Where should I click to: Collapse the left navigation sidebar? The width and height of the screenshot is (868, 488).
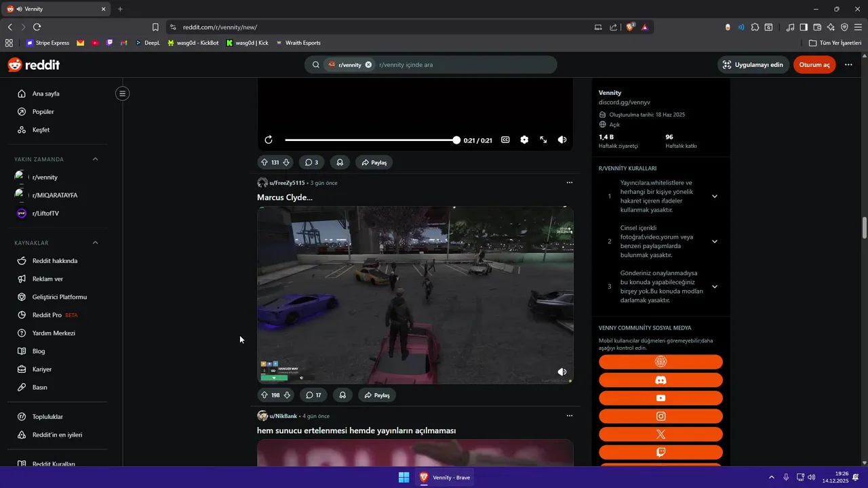click(122, 94)
